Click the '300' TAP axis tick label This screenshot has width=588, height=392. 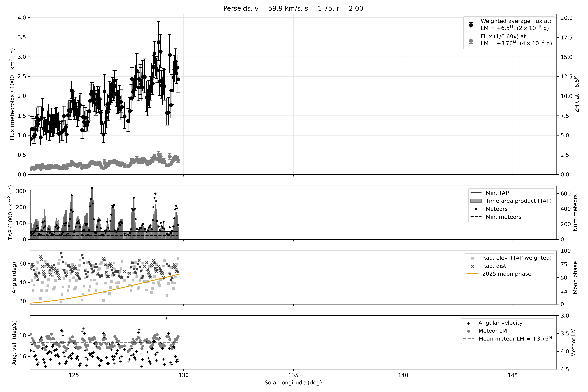pos(21,191)
